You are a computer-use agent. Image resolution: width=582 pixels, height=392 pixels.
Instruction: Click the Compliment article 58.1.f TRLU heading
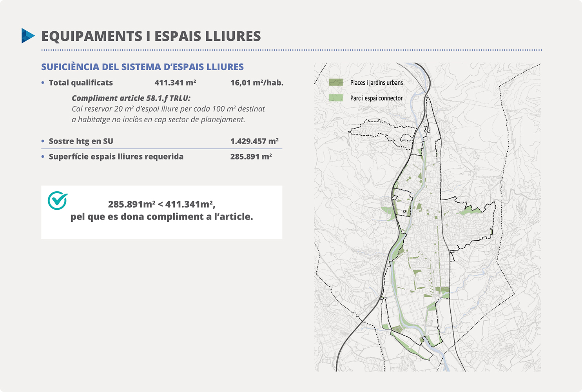pos(131,98)
